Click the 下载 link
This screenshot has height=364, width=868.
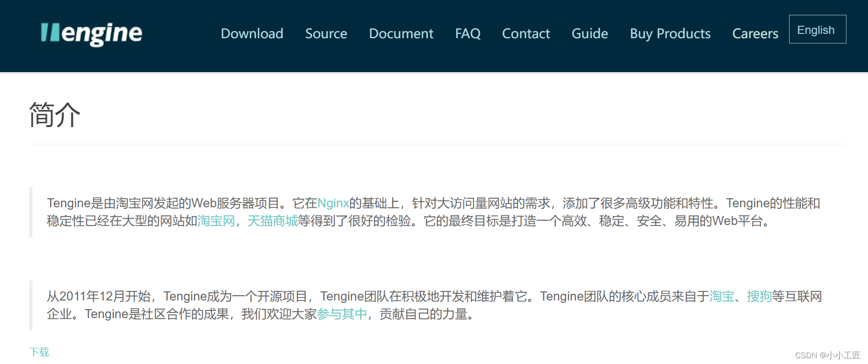tap(39, 353)
